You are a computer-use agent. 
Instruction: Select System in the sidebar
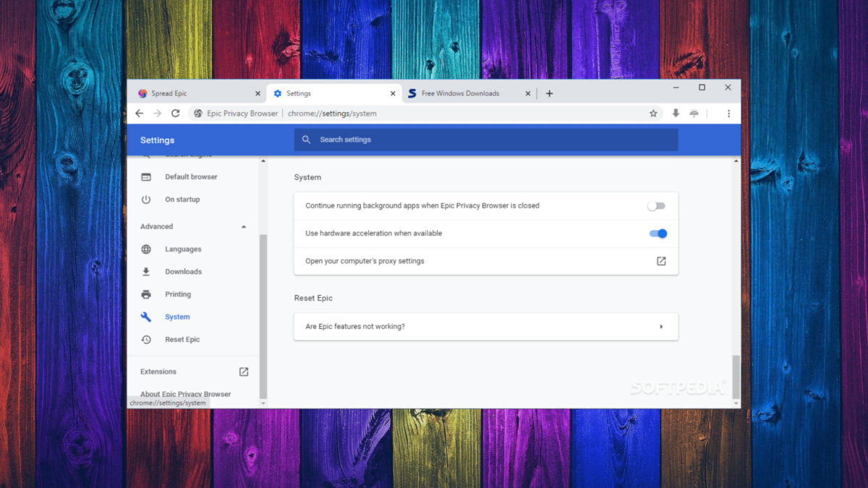(177, 317)
